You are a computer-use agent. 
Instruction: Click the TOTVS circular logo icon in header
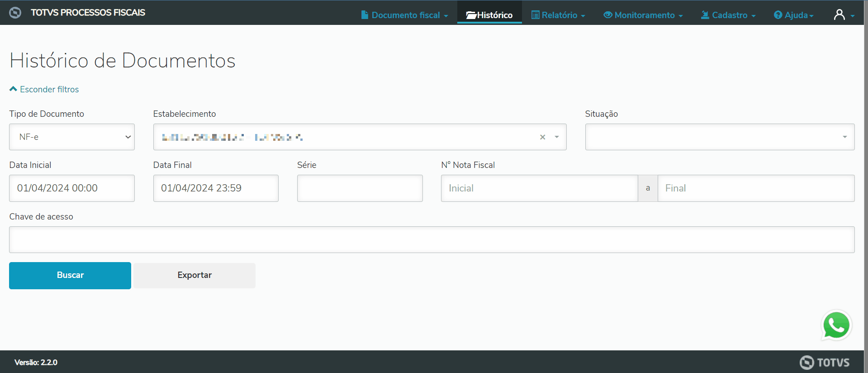pyautogui.click(x=15, y=13)
